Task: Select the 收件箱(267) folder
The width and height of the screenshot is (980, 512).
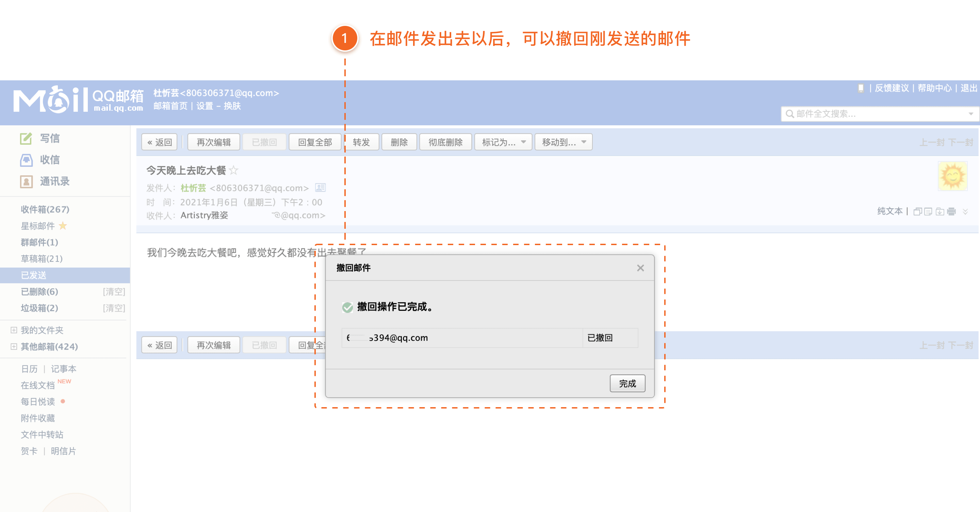Action: click(x=45, y=209)
